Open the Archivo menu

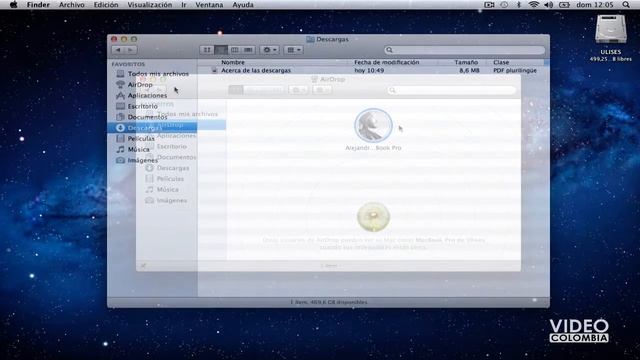click(72, 5)
